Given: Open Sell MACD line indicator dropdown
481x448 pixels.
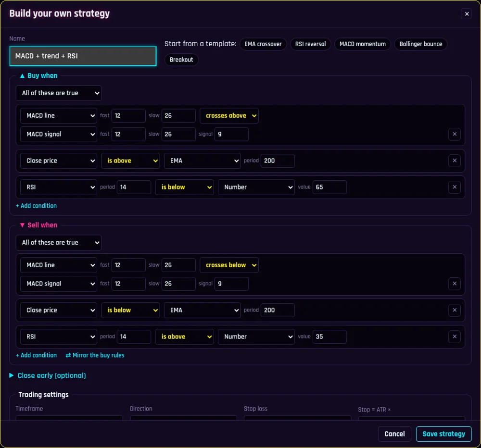Looking at the screenshot, I should (x=59, y=265).
